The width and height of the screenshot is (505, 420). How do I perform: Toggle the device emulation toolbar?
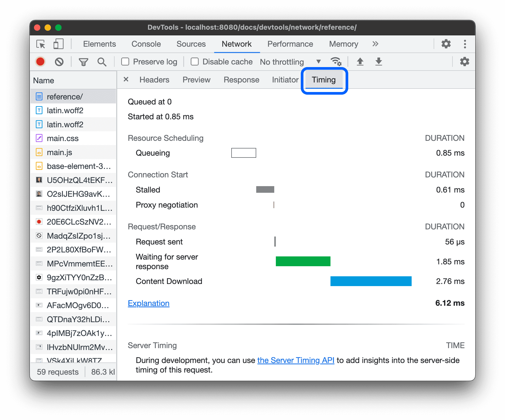(58, 44)
